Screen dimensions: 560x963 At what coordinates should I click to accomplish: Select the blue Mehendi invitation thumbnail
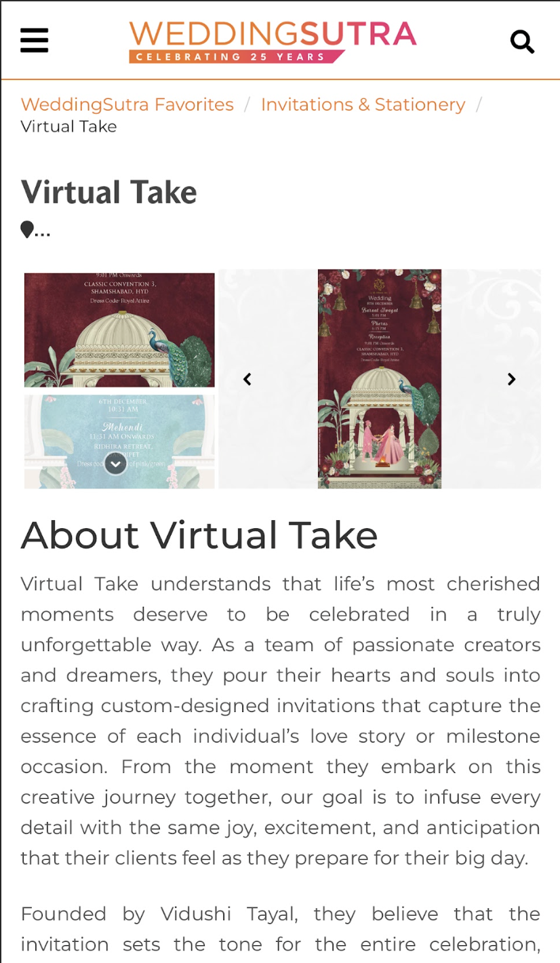tap(119, 441)
